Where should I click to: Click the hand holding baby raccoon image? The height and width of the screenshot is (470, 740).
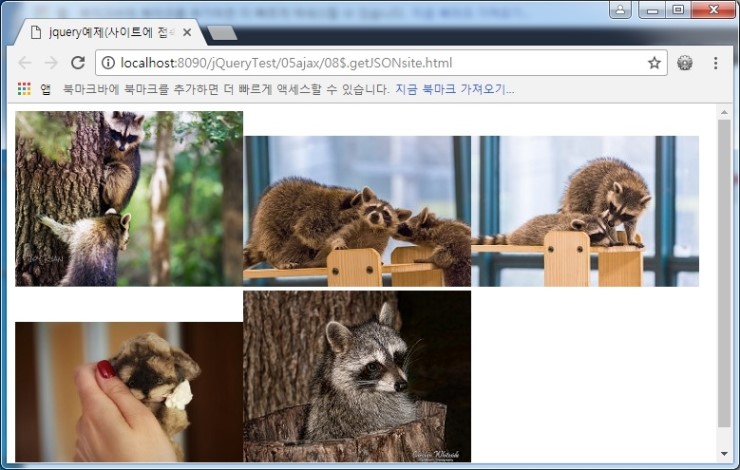pos(129,391)
